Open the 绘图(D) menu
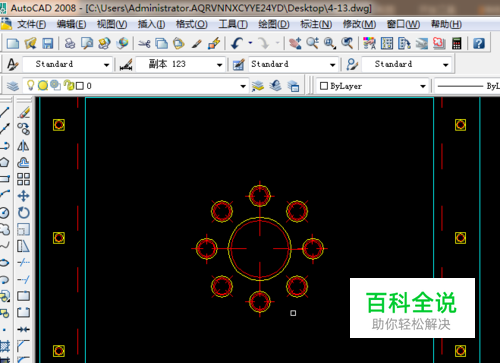The width and height of the screenshot is (500, 363). (274, 24)
